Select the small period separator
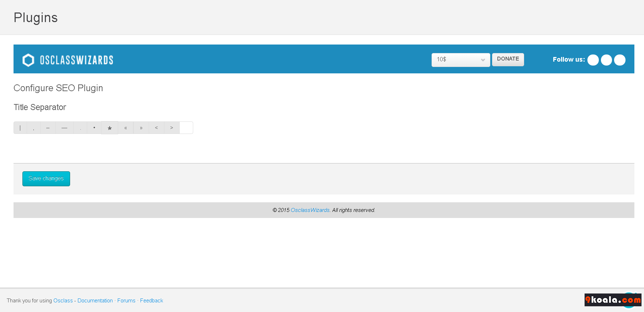 tap(80, 128)
